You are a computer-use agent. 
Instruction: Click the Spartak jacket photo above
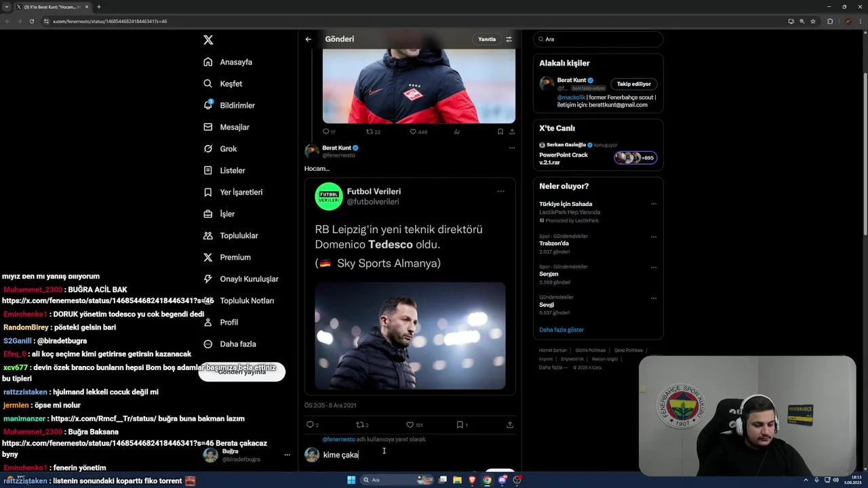click(x=419, y=85)
